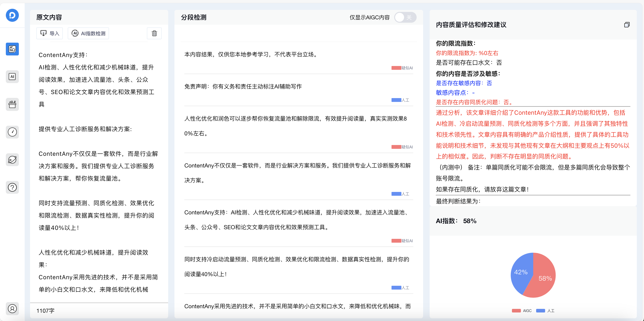The width and height of the screenshot is (644, 321).
Task: Delete content with the trash icon
Action: pyautogui.click(x=154, y=33)
